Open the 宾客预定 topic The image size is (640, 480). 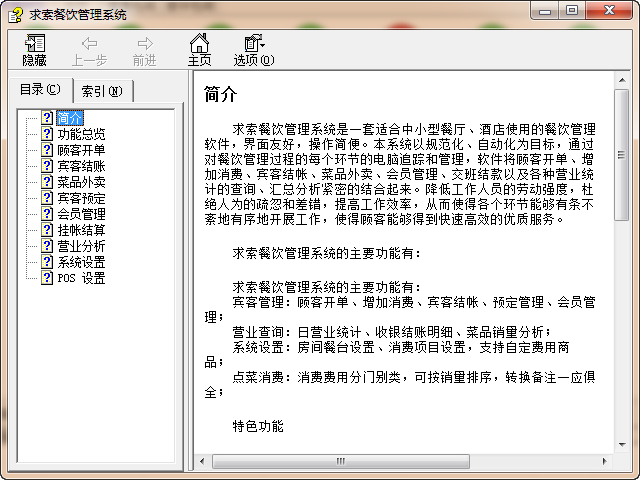[x=81, y=198]
